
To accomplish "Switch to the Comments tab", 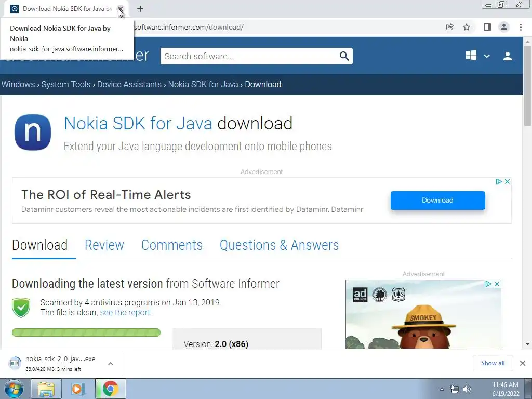I will (x=171, y=245).
